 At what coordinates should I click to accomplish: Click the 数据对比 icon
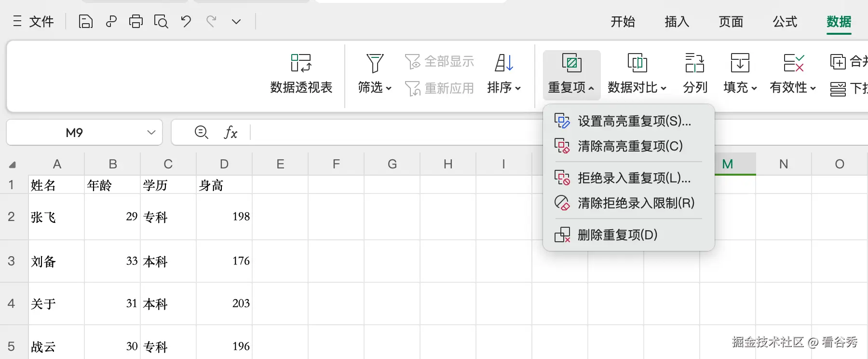coord(637,63)
